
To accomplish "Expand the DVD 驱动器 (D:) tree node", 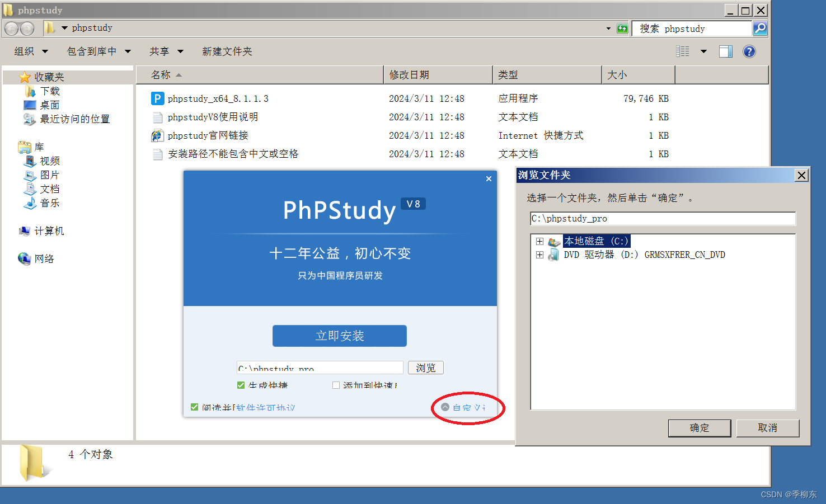I will 539,255.
